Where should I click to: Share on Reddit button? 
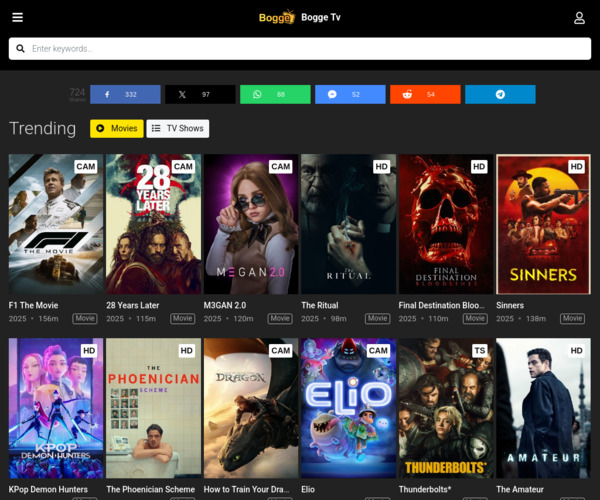[x=425, y=94]
